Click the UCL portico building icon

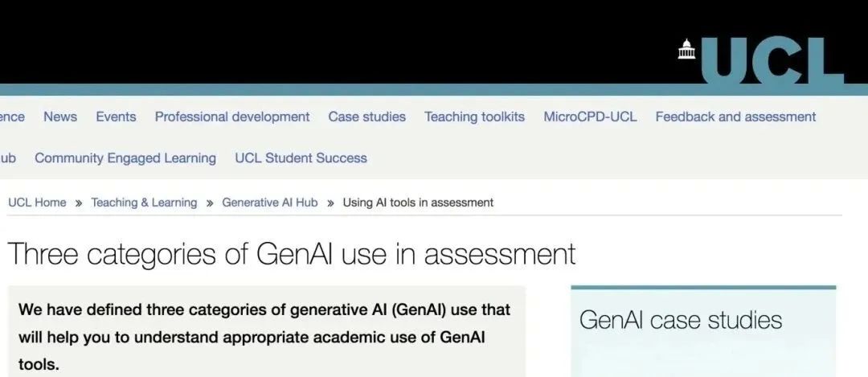pyautogui.click(x=686, y=49)
